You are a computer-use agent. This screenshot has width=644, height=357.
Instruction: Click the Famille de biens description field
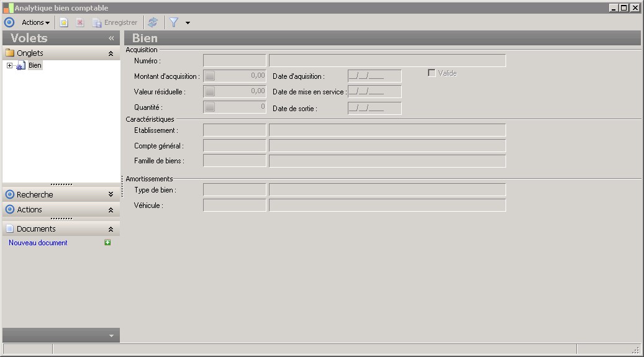tap(388, 161)
